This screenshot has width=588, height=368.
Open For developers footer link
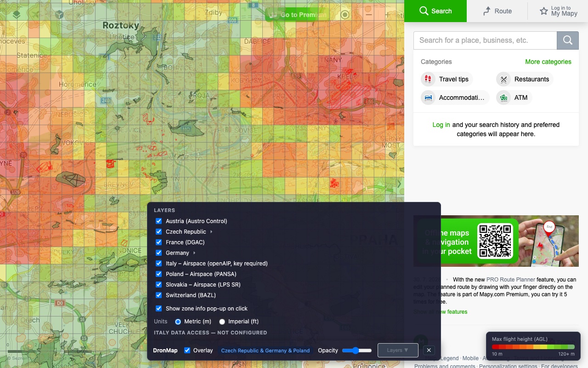560,367
